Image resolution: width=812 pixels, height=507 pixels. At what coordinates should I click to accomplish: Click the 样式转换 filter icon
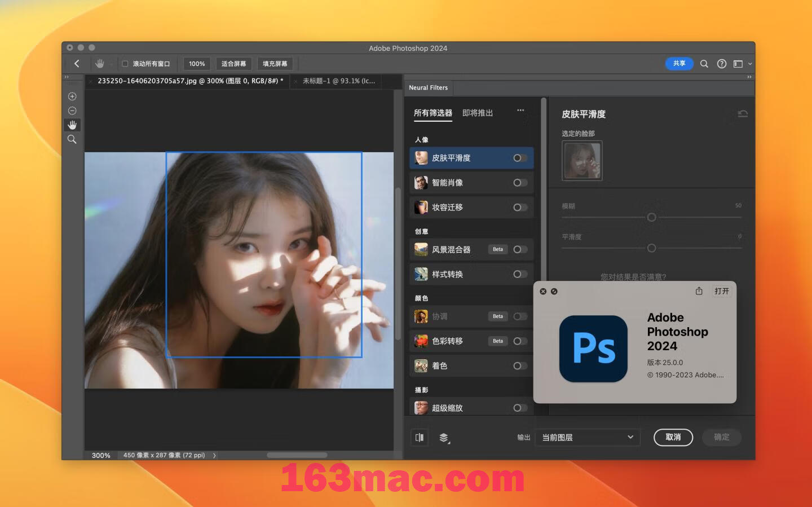point(421,274)
